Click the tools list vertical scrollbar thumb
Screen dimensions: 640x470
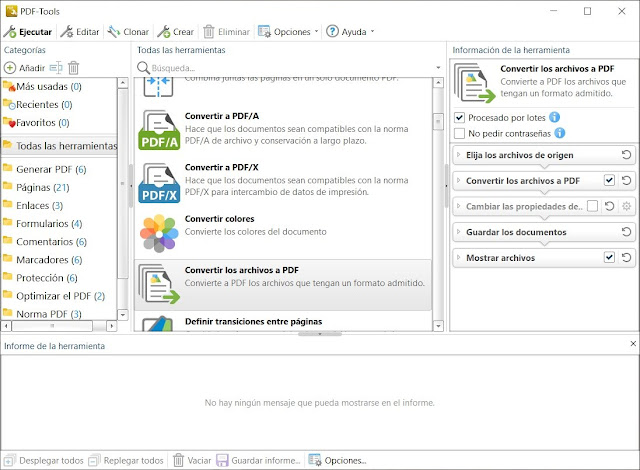click(x=438, y=122)
